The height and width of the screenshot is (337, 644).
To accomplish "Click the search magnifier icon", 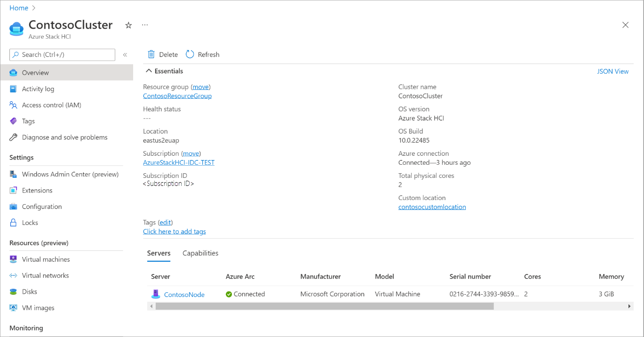I will (x=16, y=55).
